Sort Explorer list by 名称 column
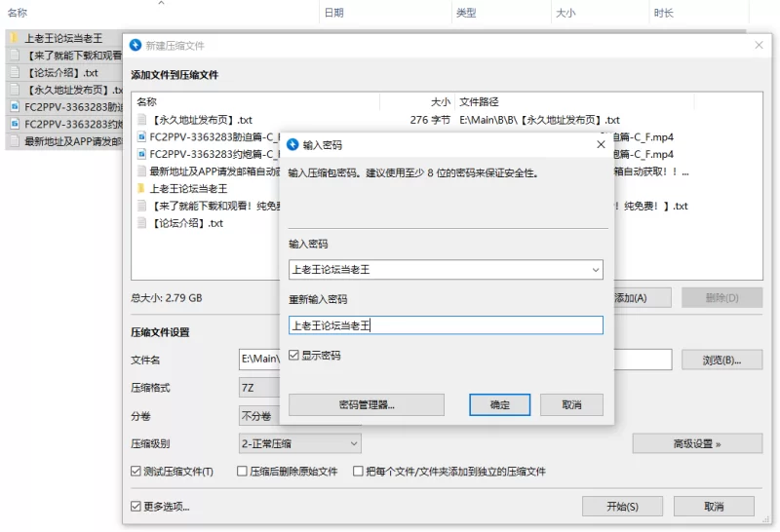 point(18,13)
